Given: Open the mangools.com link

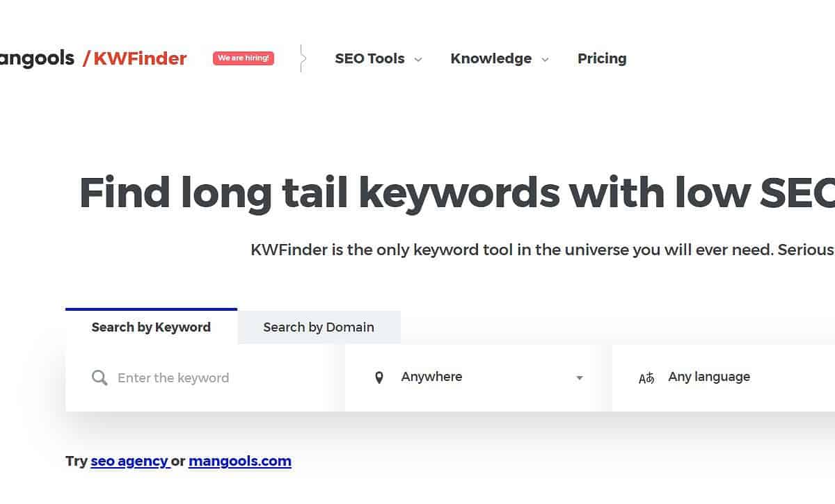Looking at the screenshot, I should click(x=240, y=461).
